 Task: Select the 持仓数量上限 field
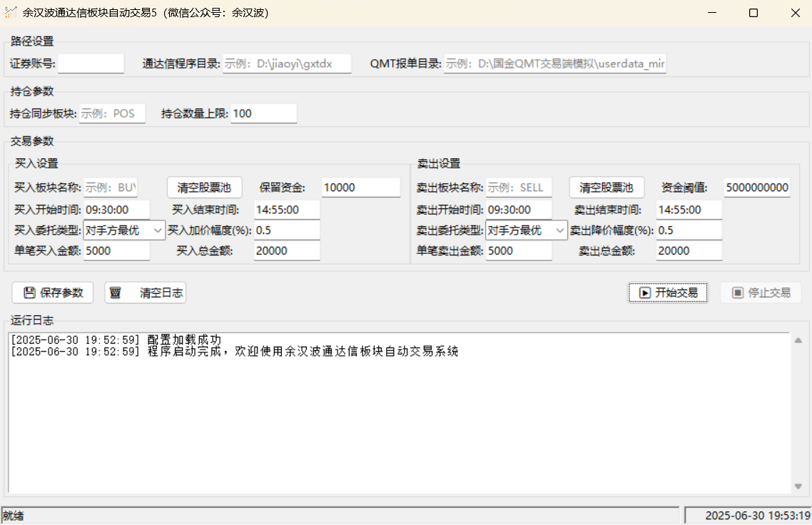263,113
